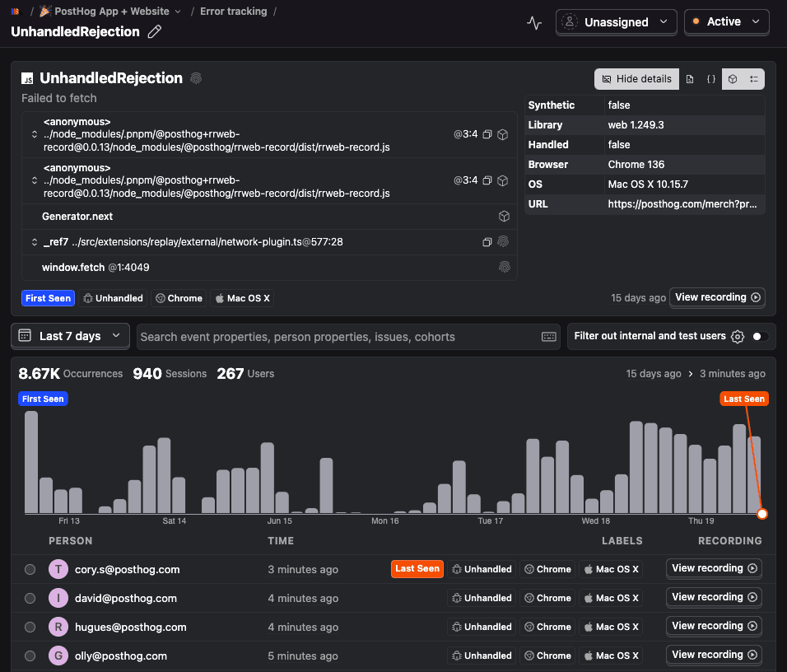Click the Chrome label in hugues row
The width and height of the screenshot is (787, 672).
pos(547,627)
